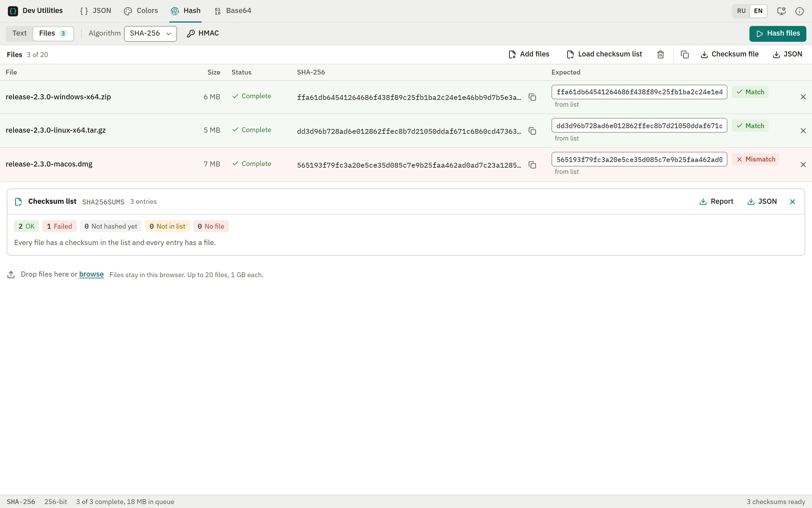Click expected hash field for linux-x64.tar.gz
The image size is (812, 508).
point(639,126)
